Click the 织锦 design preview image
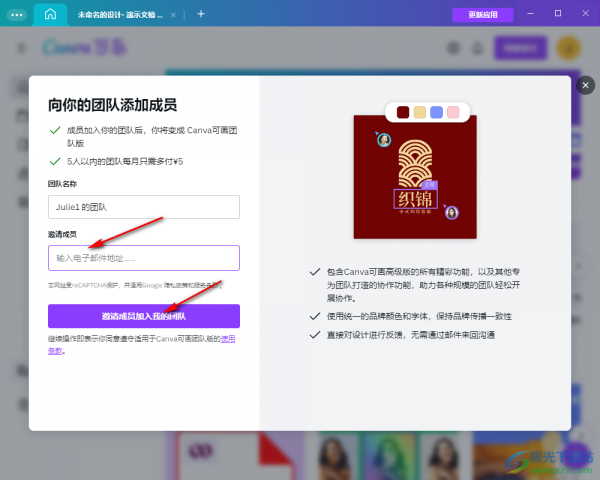The width and height of the screenshot is (600, 480). tap(415, 177)
